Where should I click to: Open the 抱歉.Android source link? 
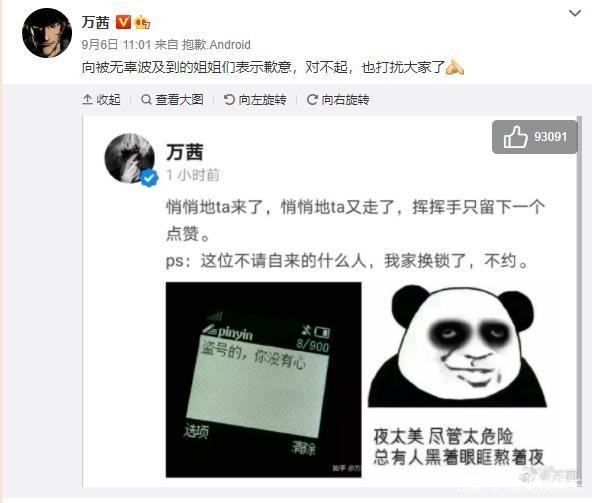[216, 45]
